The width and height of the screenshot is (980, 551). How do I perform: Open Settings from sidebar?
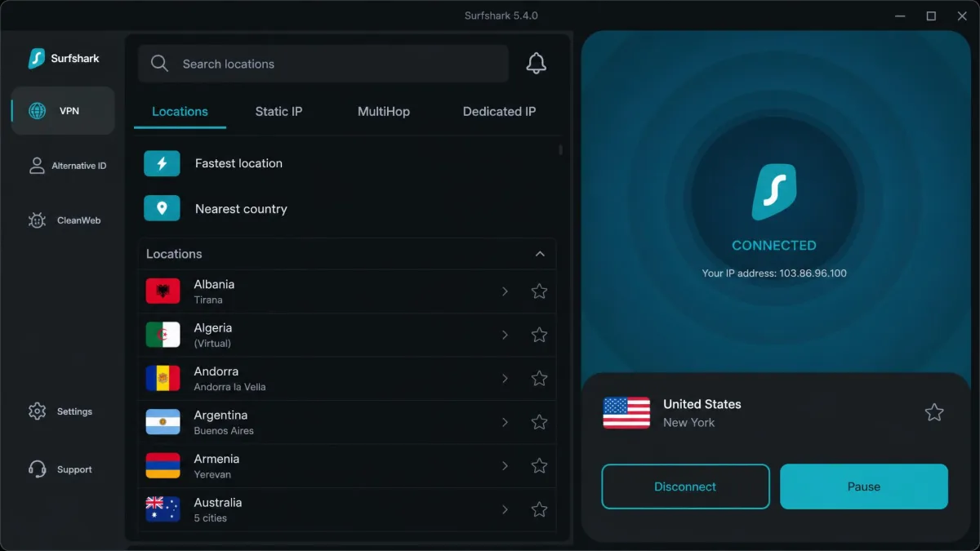point(60,411)
